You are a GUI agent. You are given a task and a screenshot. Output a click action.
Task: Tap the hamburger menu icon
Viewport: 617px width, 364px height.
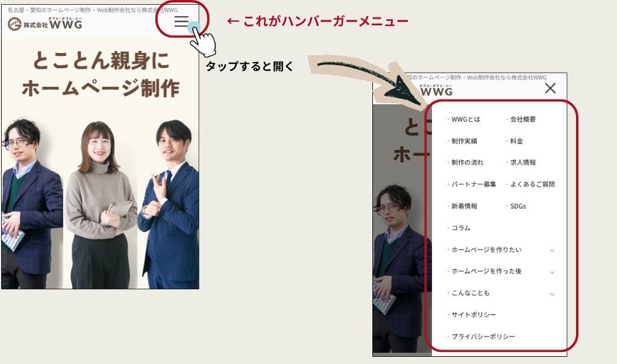[181, 22]
